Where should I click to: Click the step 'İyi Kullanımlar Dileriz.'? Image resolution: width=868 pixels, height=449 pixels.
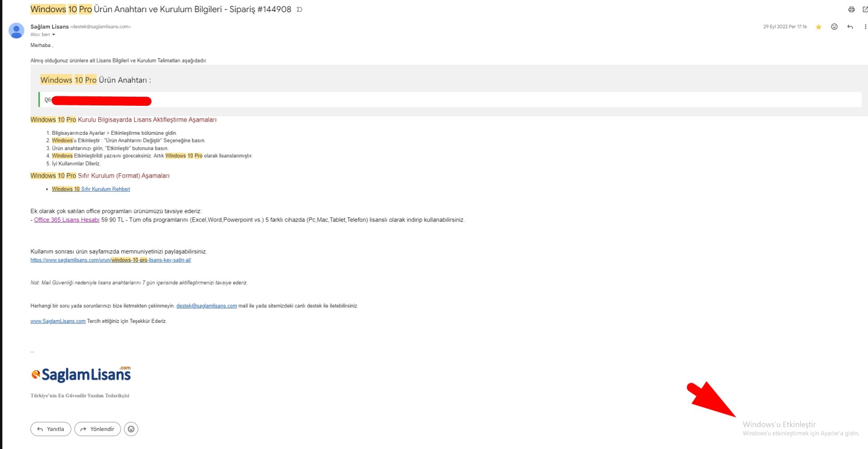click(76, 164)
